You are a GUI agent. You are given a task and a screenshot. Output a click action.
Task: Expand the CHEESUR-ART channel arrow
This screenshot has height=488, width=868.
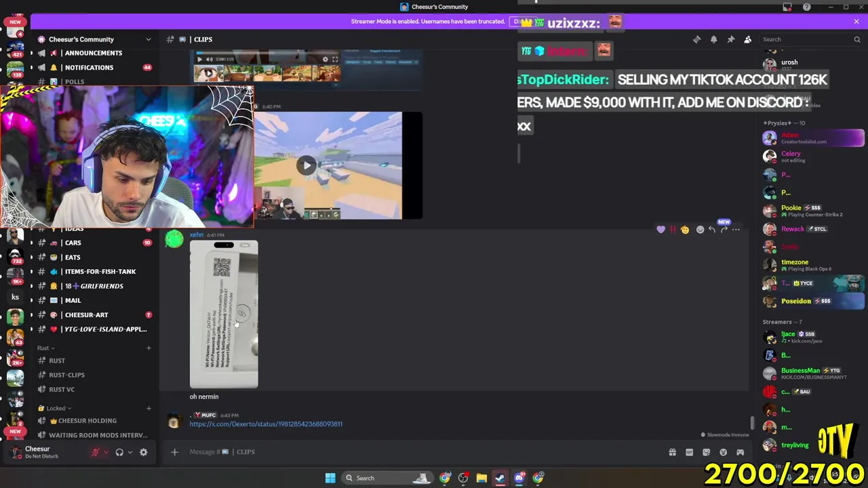pos(31,315)
